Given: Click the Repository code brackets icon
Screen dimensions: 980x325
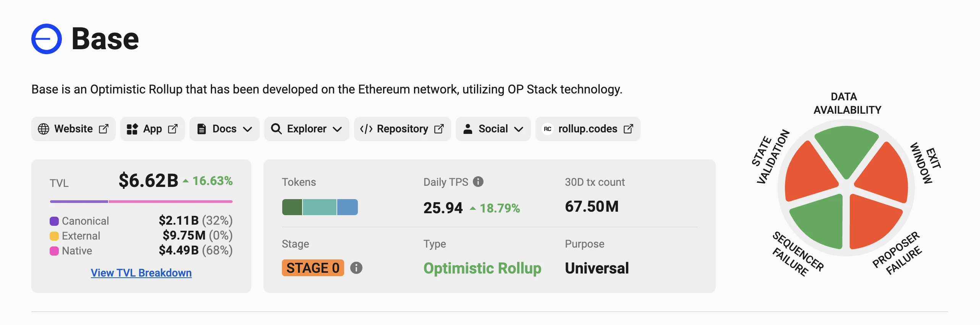Looking at the screenshot, I should [x=366, y=129].
